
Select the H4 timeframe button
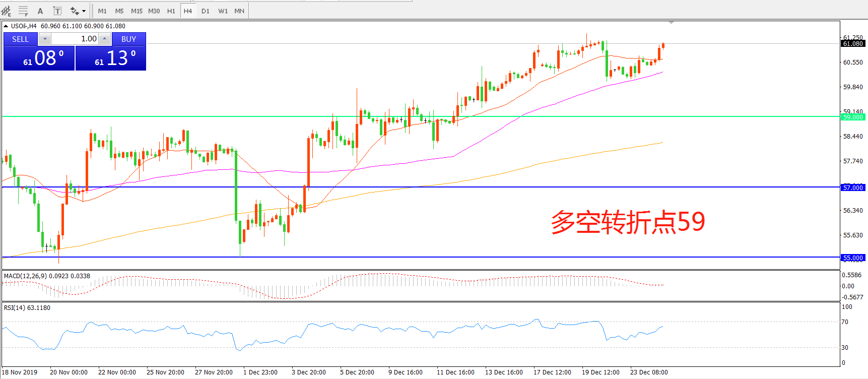point(188,11)
